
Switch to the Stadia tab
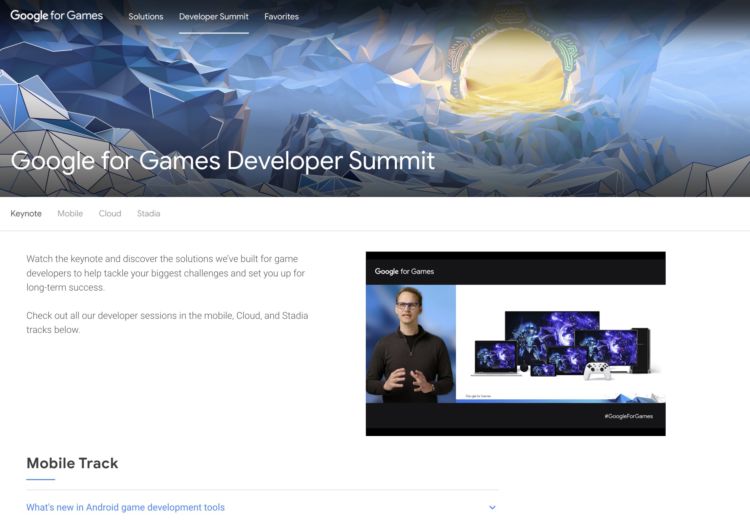point(148,213)
